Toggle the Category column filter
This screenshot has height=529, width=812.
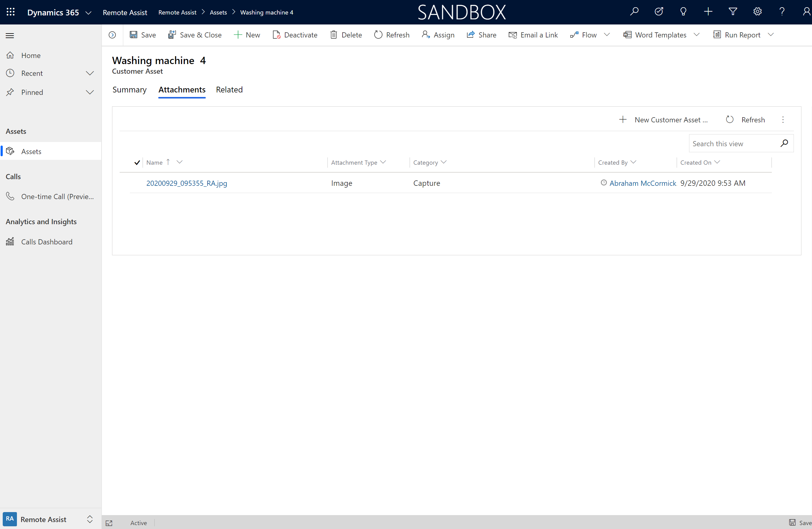(443, 162)
